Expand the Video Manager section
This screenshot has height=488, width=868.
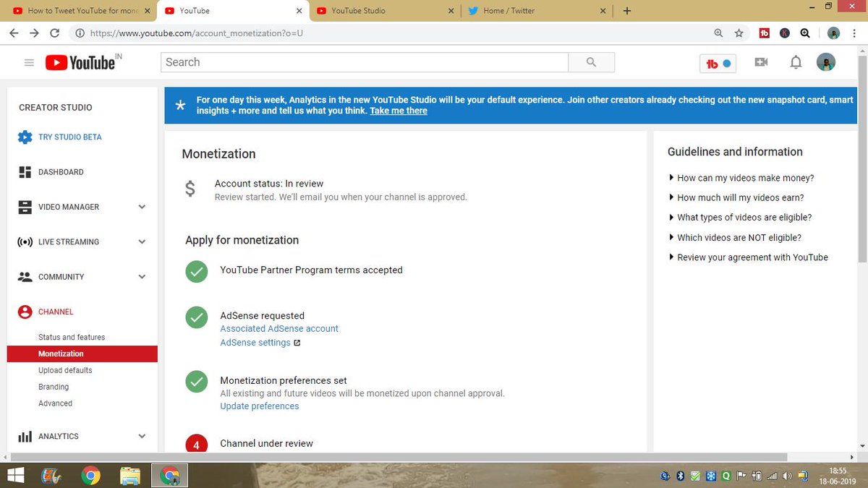pyautogui.click(x=142, y=207)
